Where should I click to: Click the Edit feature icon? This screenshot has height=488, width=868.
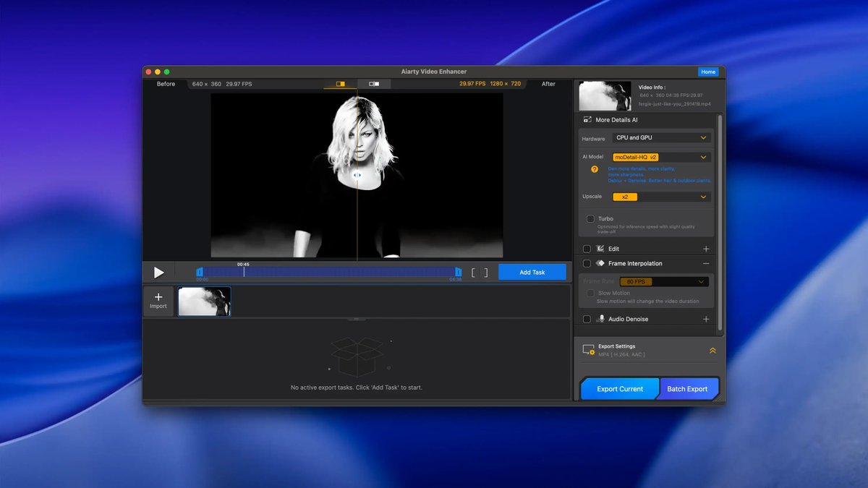pos(599,248)
